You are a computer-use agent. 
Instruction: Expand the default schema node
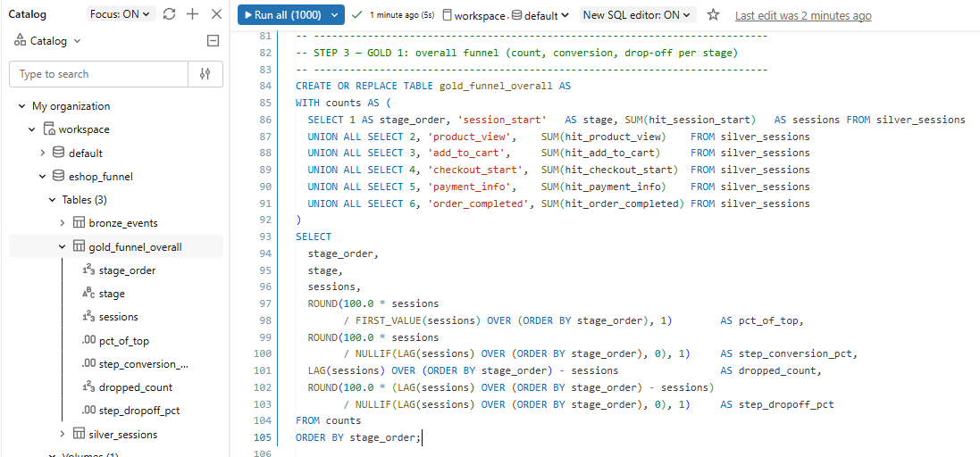pyautogui.click(x=43, y=153)
